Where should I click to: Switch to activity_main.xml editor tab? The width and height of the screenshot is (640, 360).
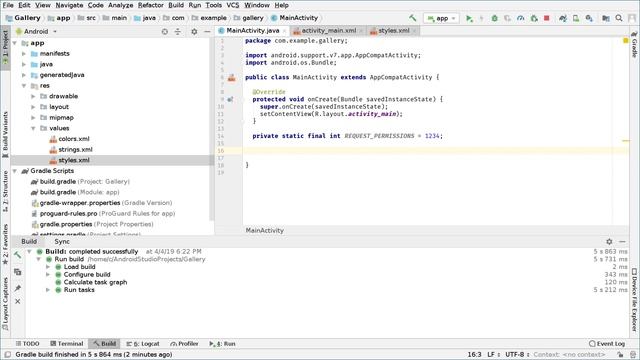(329, 31)
